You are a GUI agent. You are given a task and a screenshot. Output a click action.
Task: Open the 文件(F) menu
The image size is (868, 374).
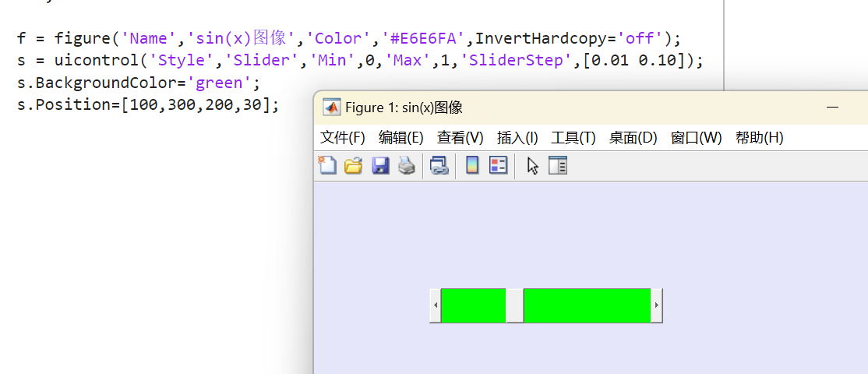(x=343, y=138)
